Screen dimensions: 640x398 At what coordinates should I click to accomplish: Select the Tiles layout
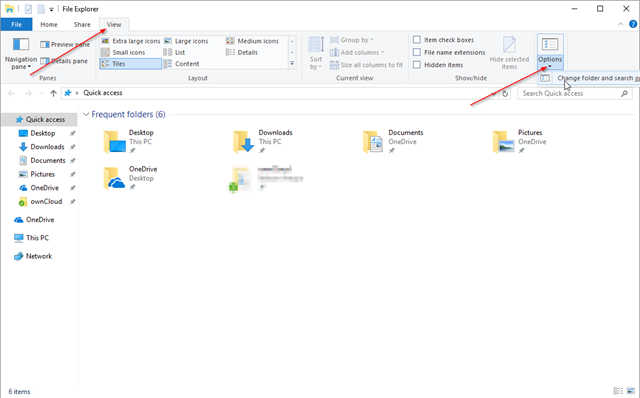pos(130,64)
